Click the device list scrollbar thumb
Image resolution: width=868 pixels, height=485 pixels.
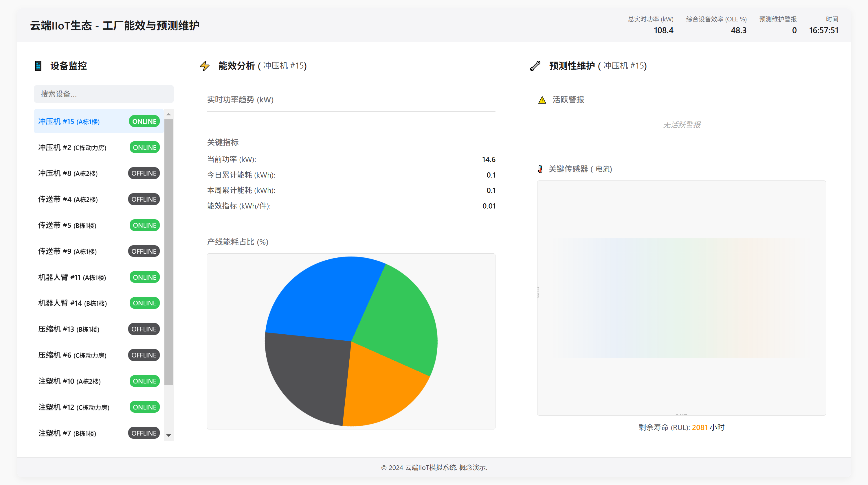168,251
